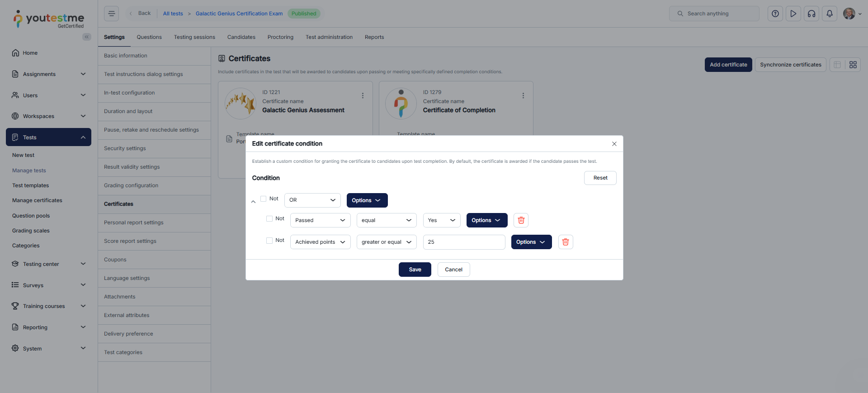
Task: Reset the condition
Action: (x=600, y=178)
